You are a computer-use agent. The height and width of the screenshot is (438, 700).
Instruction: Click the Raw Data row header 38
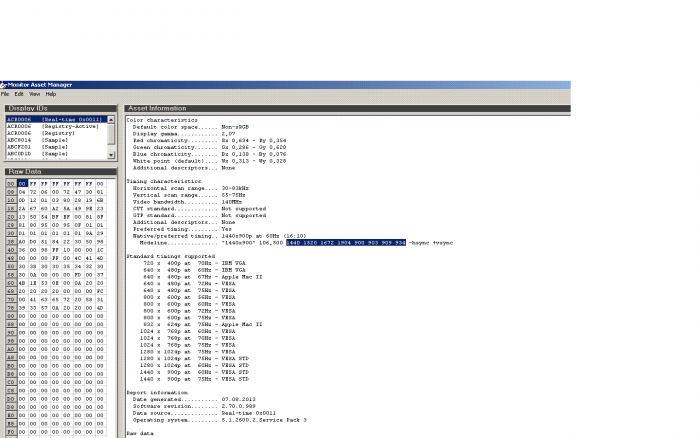click(x=11, y=242)
